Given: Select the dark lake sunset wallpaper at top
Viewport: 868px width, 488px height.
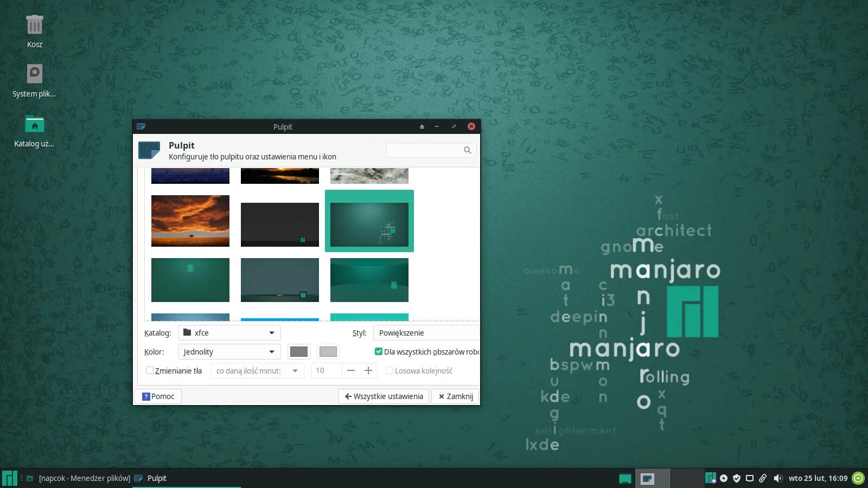Looking at the screenshot, I should click(x=280, y=176).
